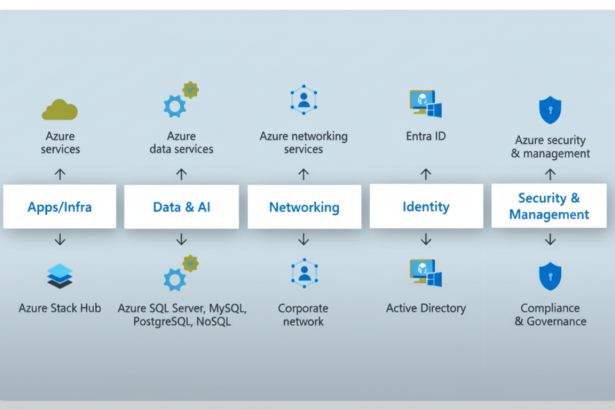
Task: Click the green cloud Azure services icon
Action: point(60,108)
